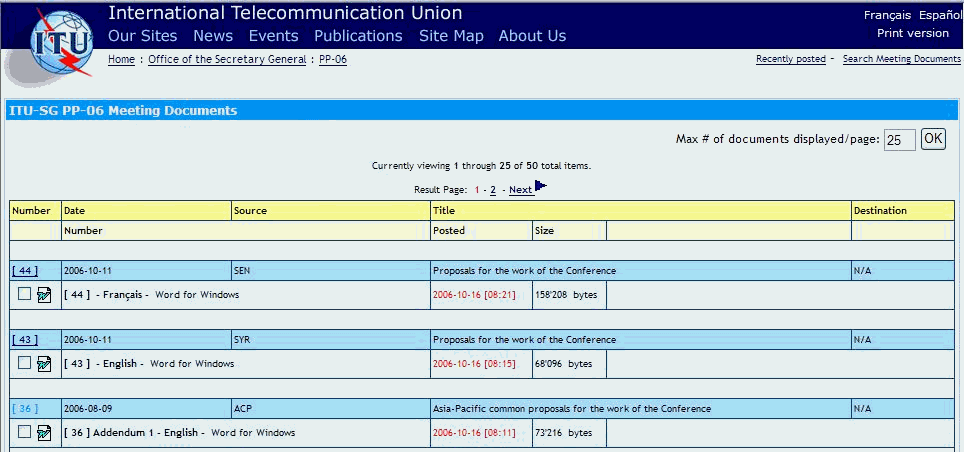The height and width of the screenshot is (452, 964).
Task: Click '[ 36 ] Addendum 1 - English' text
Action: (x=131, y=432)
